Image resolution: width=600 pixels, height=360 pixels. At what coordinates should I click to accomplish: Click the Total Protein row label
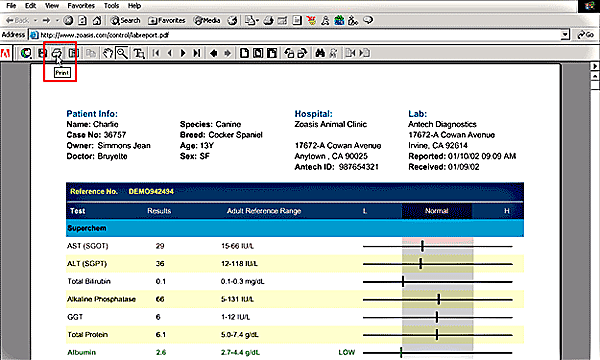88,334
